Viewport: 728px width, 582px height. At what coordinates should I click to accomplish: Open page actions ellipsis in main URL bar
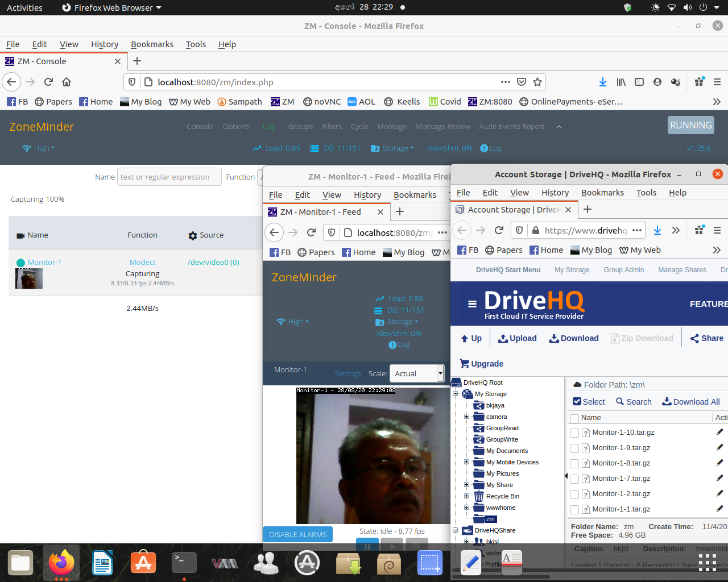click(506, 82)
